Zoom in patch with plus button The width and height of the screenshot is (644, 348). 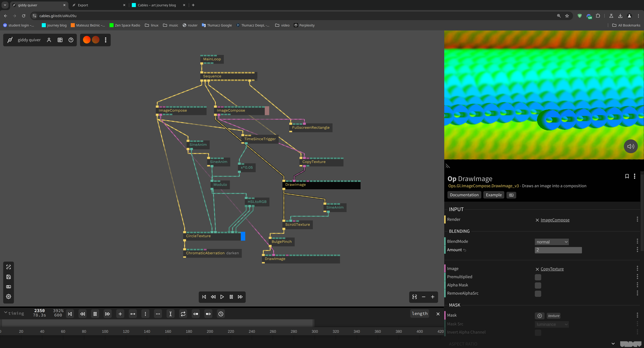433,297
